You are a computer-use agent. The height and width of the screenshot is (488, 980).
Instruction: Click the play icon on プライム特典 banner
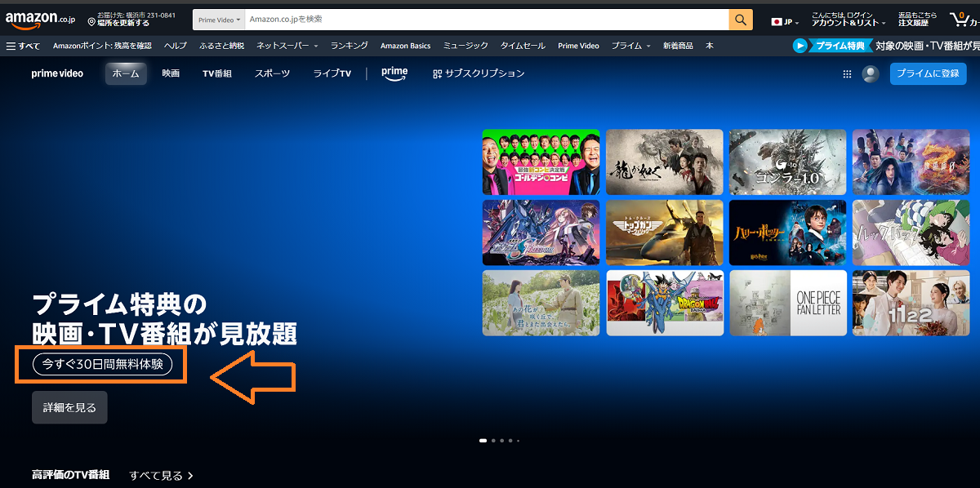[x=800, y=46]
